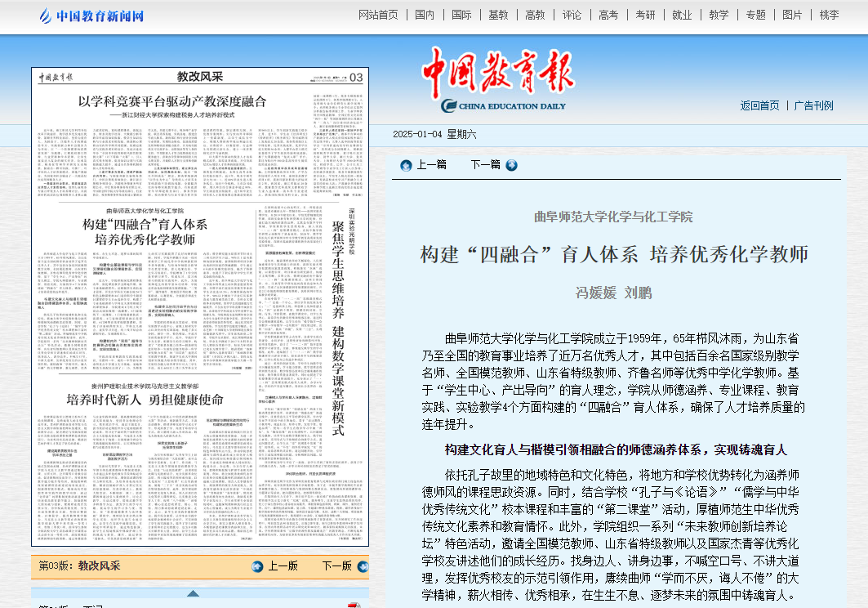This screenshot has height=608, width=868.
Task: Open 网站首页 in the top navigation
Action: click(x=379, y=15)
